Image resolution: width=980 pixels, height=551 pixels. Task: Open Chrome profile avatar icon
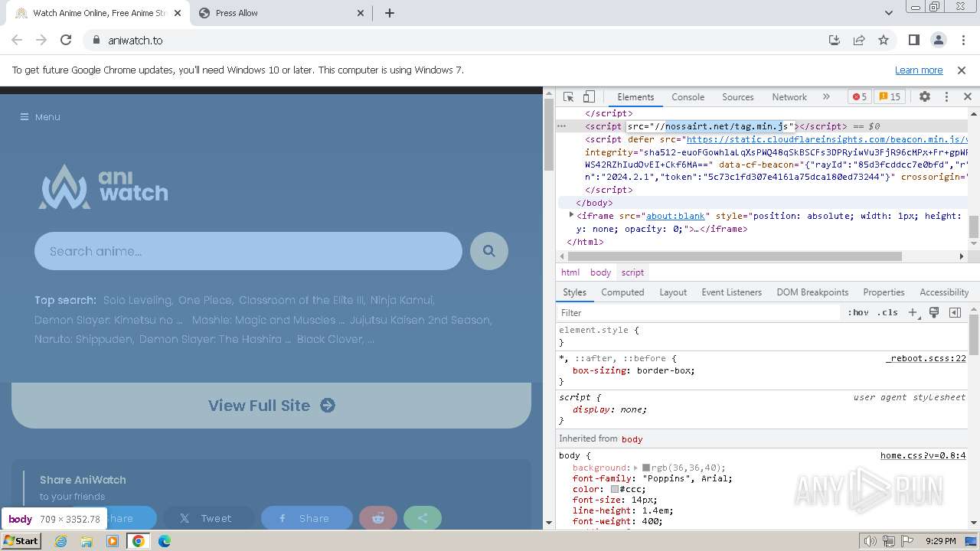click(938, 41)
